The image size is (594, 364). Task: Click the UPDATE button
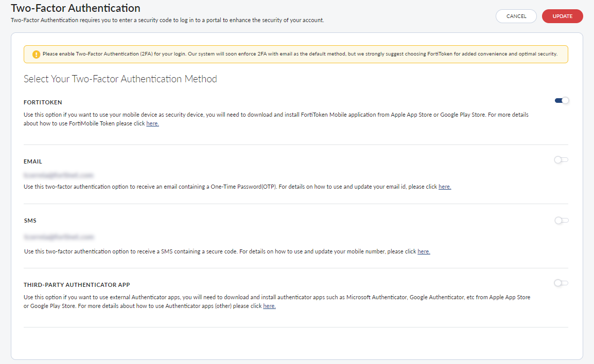(562, 16)
